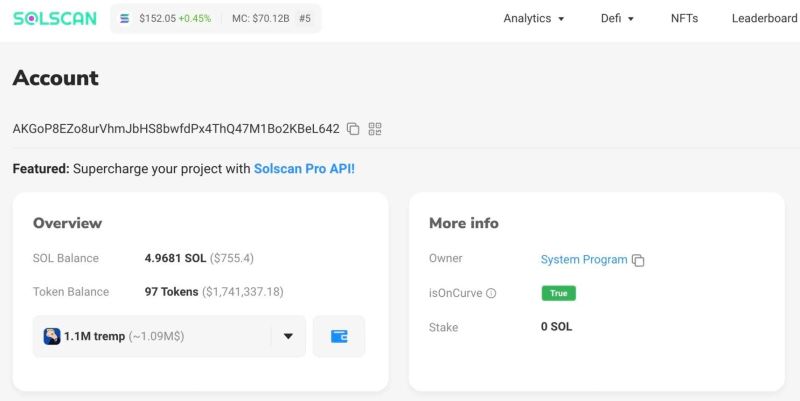Show QR code for the account address

(375, 129)
